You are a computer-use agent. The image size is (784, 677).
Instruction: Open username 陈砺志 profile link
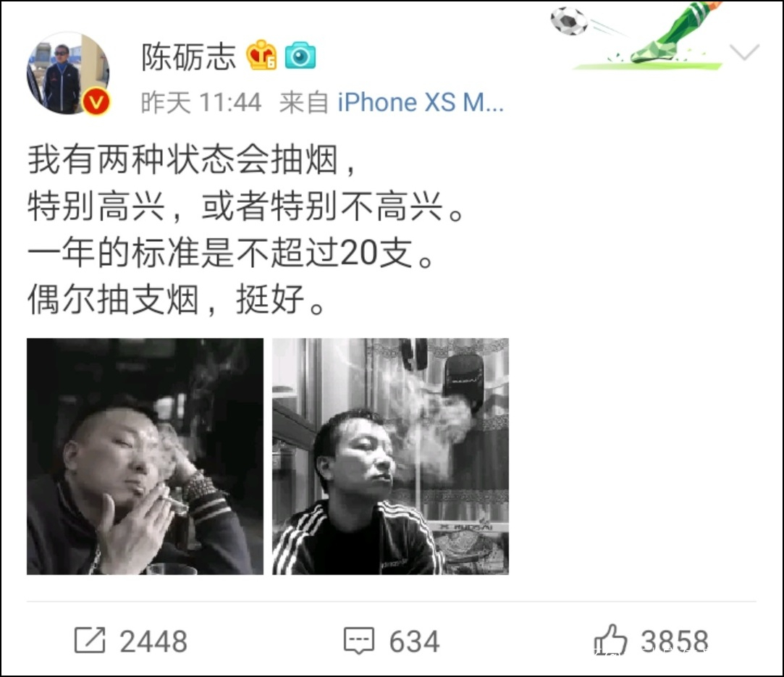pos(188,56)
